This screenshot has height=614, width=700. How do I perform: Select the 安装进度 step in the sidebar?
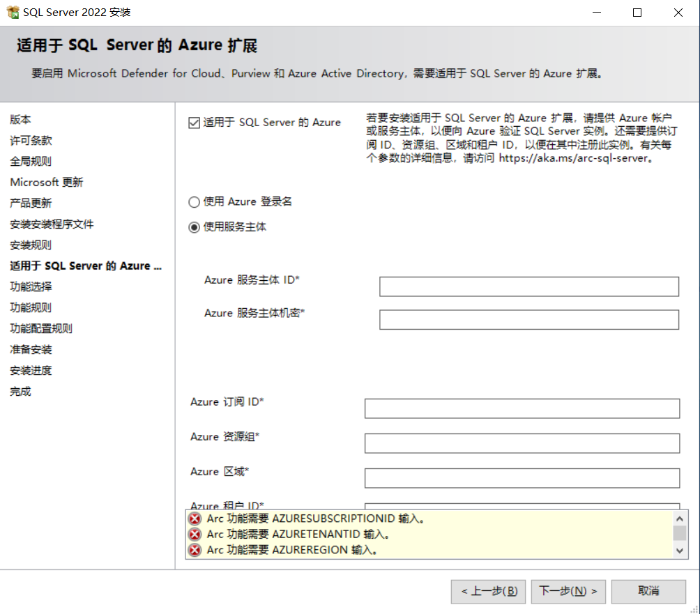tap(31, 370)
